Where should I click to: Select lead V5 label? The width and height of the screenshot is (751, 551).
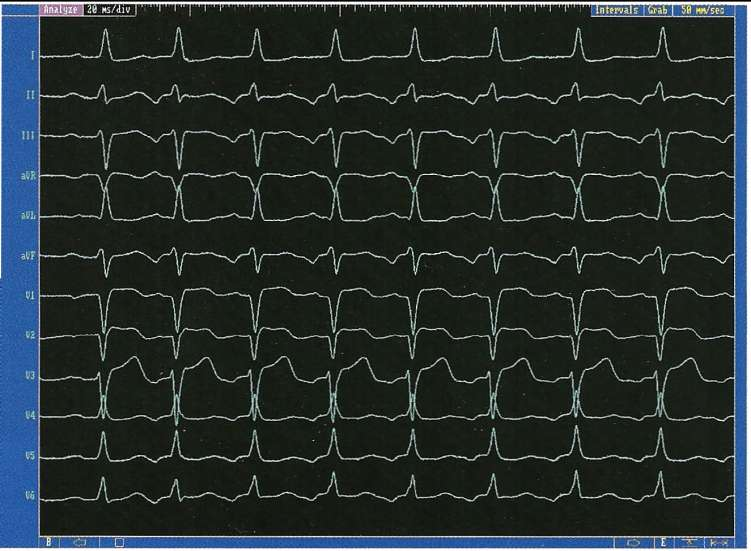click(x=30, y=456)
